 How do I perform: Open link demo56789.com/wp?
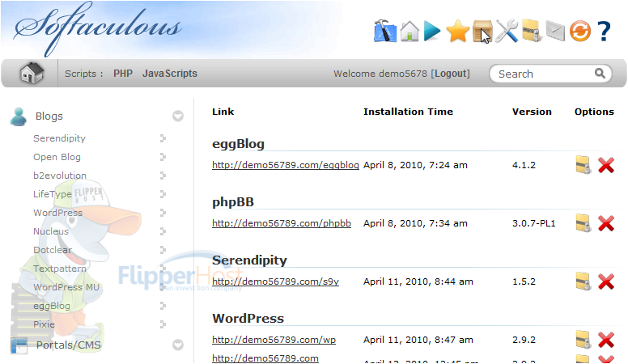click(274, 340)
